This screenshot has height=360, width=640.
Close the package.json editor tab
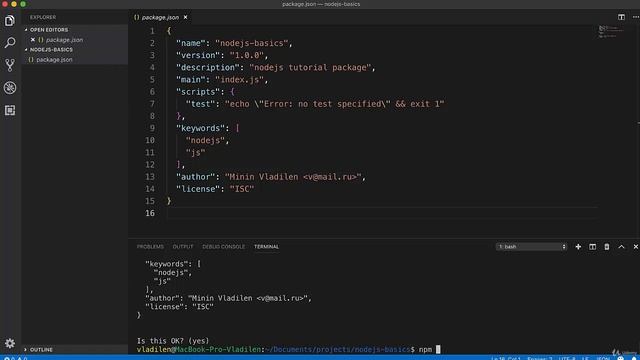point(185,17)
